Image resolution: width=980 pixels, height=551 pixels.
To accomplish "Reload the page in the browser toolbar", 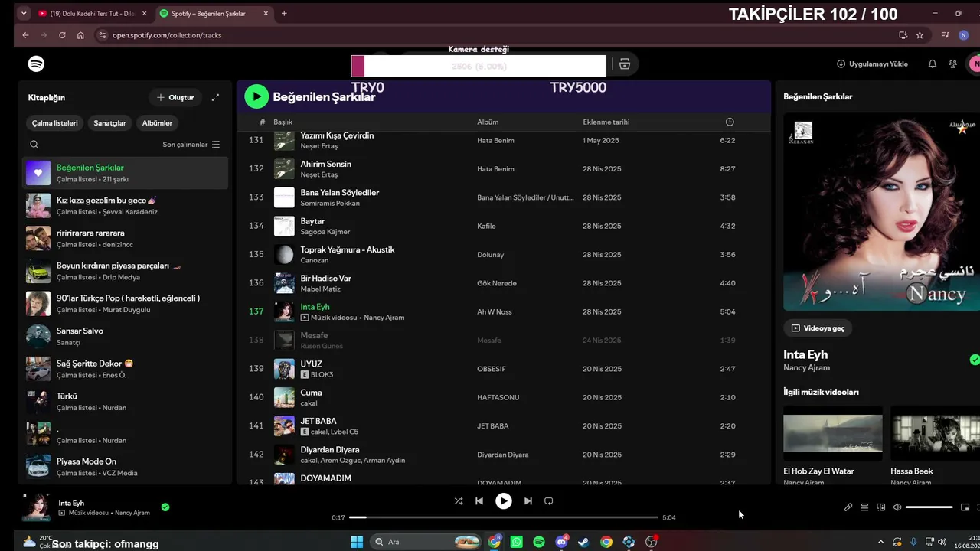I will [62, 35].
